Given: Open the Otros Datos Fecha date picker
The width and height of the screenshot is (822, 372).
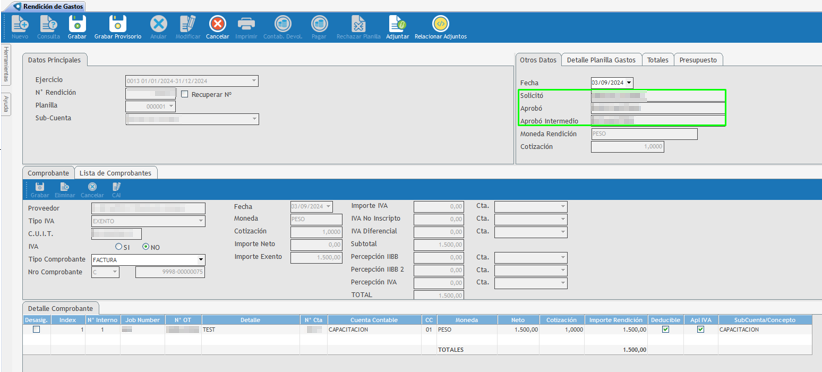Looking at the screenshot, I should click(x=629, y=83).
